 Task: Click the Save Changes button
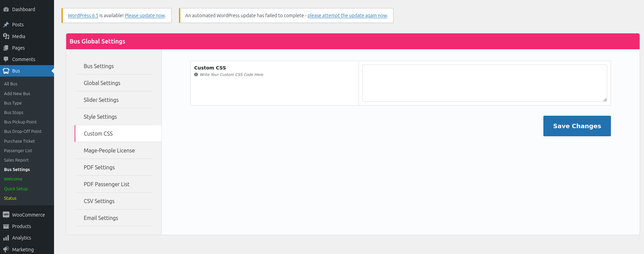pyautogui.click(x=577, y=126)
